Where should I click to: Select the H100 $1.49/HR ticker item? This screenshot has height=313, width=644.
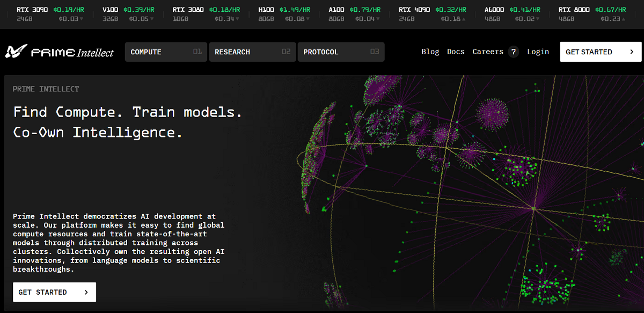click(284, 10)
